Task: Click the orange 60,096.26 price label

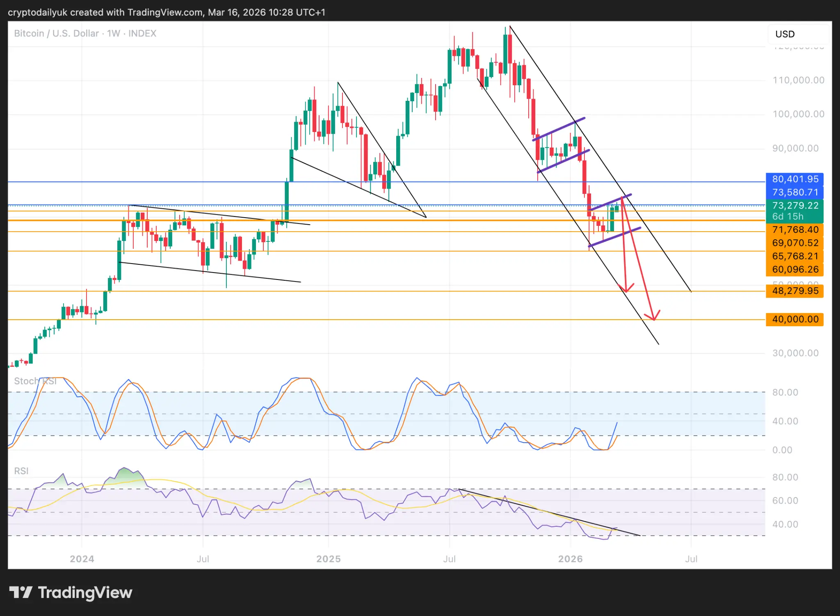Action: (794, 269)
